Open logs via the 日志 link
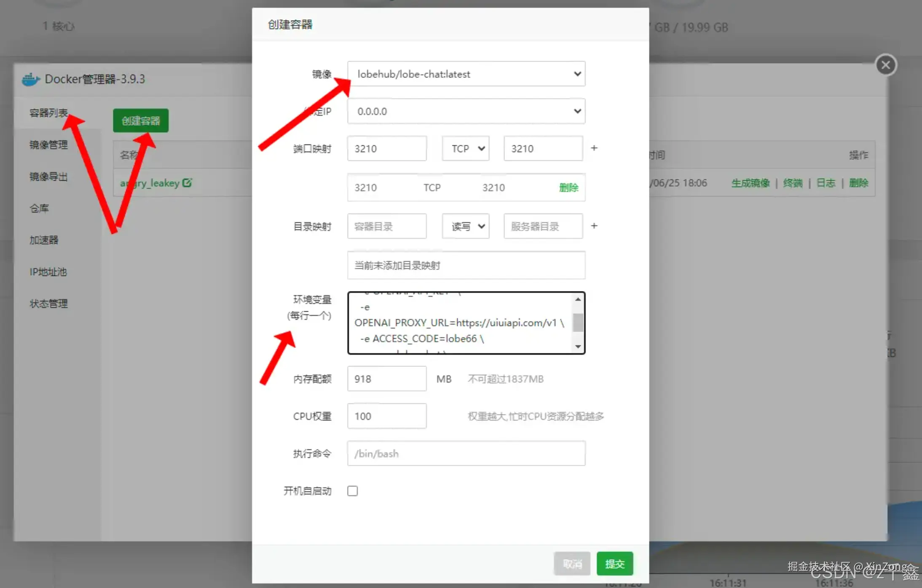Screen dimensions: 922x588 point(826,183)
